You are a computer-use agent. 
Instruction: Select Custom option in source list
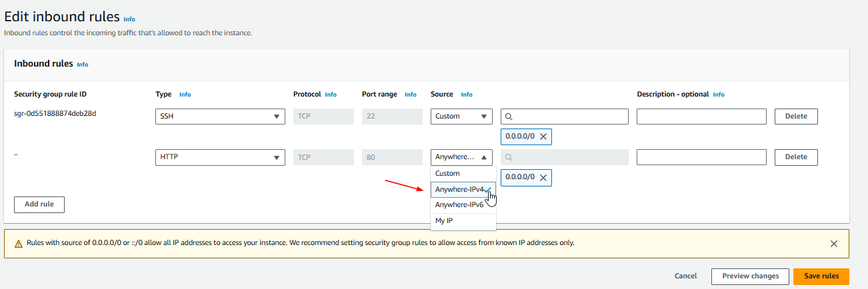(x=447, y=173)
